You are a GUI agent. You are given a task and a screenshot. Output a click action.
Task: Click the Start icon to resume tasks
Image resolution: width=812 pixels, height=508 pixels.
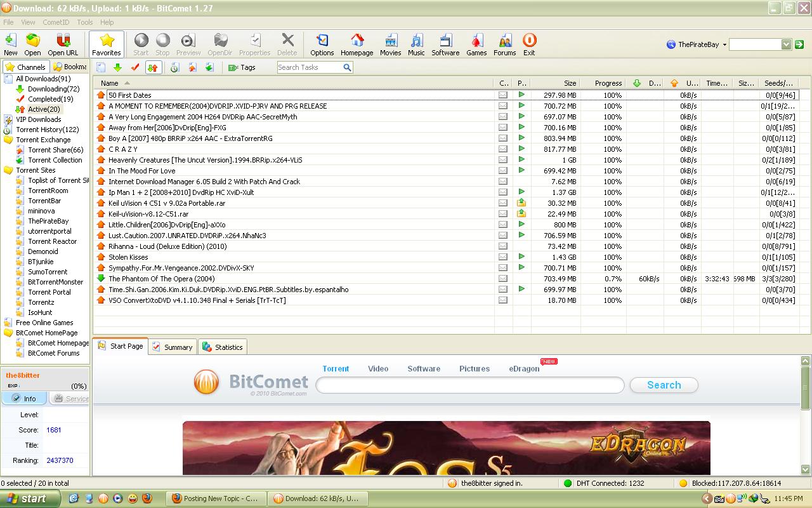(140, 43)
